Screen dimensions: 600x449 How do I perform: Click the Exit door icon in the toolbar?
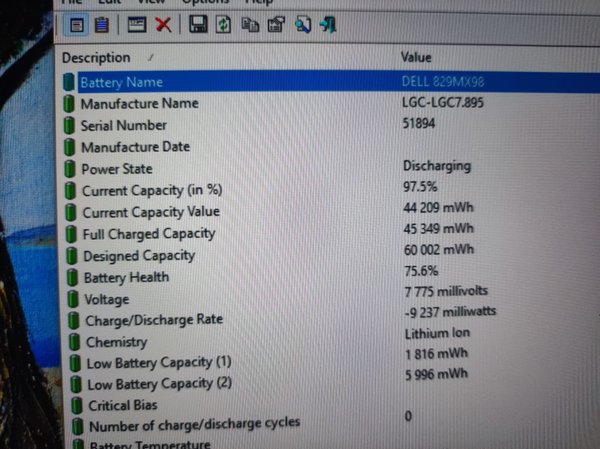tap(327, 23)
